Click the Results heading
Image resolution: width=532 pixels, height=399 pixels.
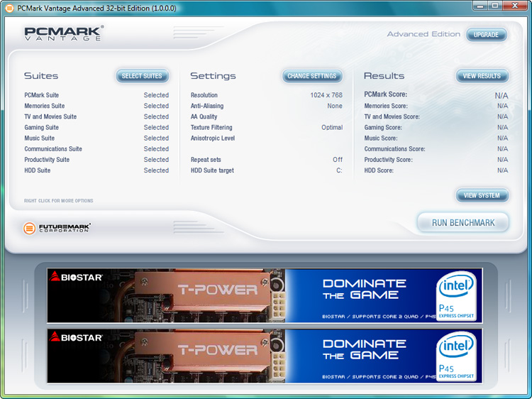tap(384, 76)
